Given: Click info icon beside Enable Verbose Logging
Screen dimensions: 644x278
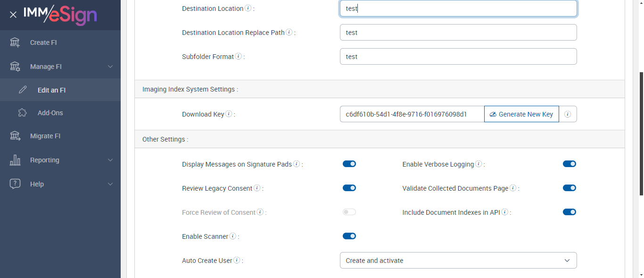Looking at the screenshot, I should pos(479,164).
